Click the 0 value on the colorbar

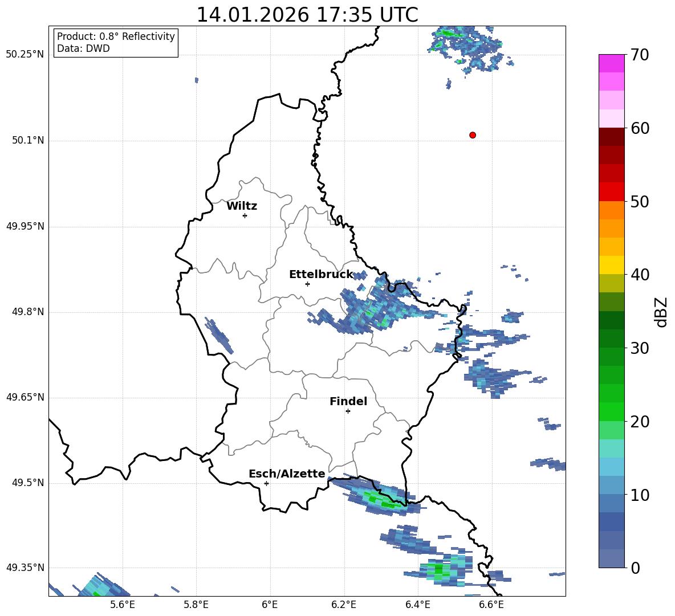(x=635, y=568)
